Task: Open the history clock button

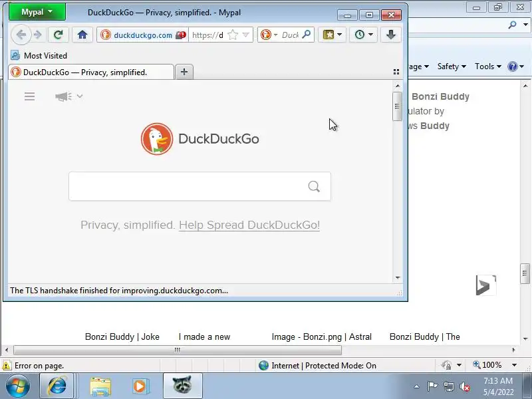Action: pos(360,35)
